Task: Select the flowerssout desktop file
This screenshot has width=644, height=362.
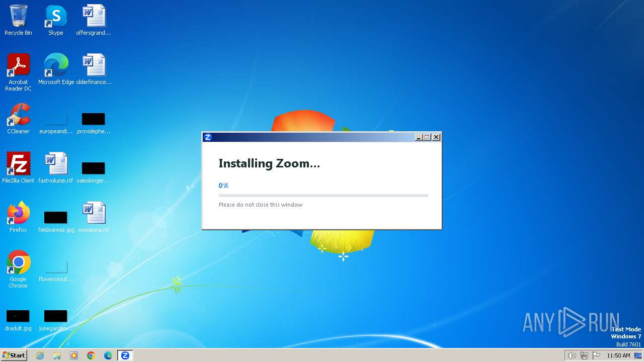Action: click(56, 270)
